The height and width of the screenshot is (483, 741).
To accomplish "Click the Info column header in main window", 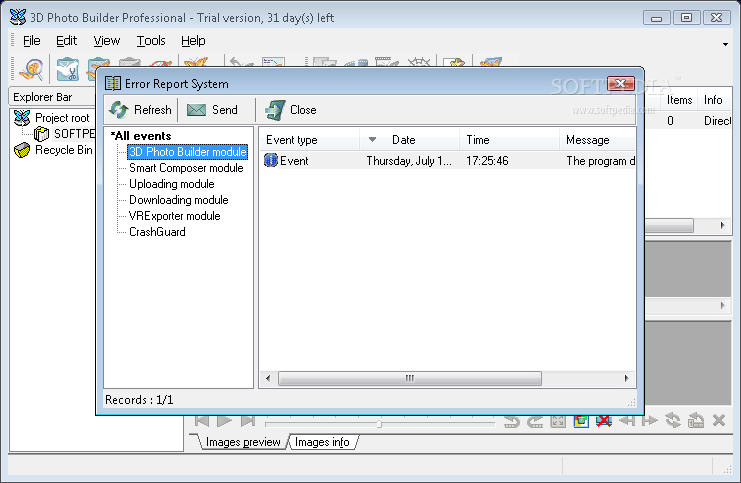I will pos(715,100).
